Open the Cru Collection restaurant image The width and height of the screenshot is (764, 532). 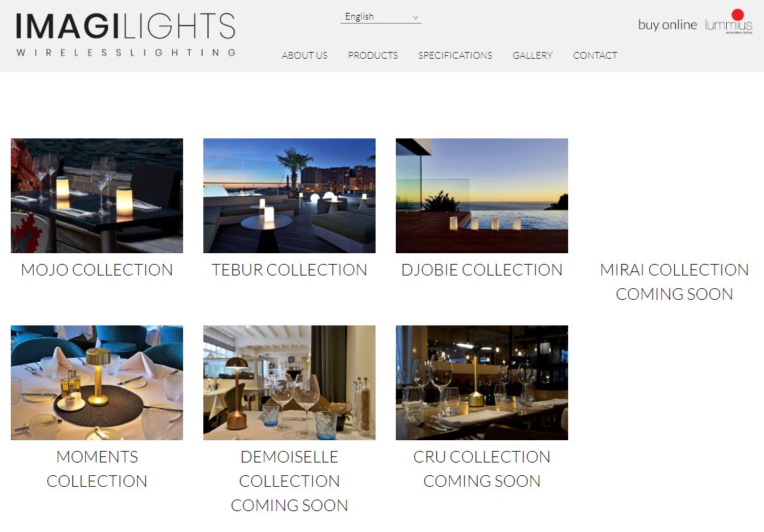coord(482,383)
